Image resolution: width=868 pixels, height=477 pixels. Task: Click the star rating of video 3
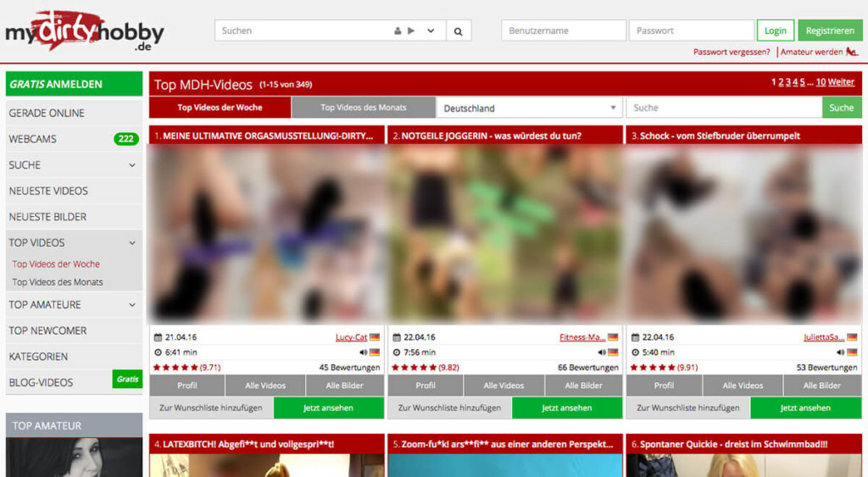[x=649, y=368]
